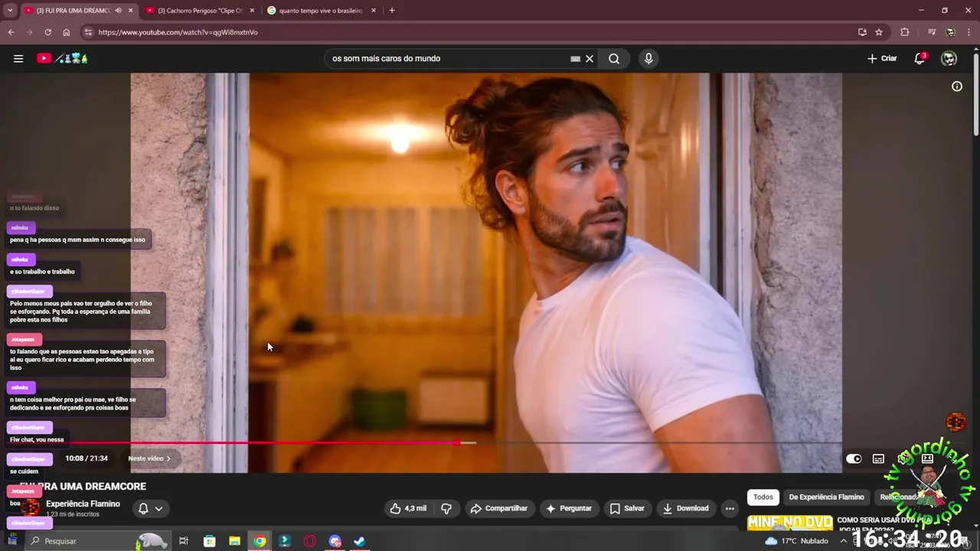Viewport: 980px width, 551px height.
Task: Open Chrome three-dot menu
Action: (x=968, y=32)
